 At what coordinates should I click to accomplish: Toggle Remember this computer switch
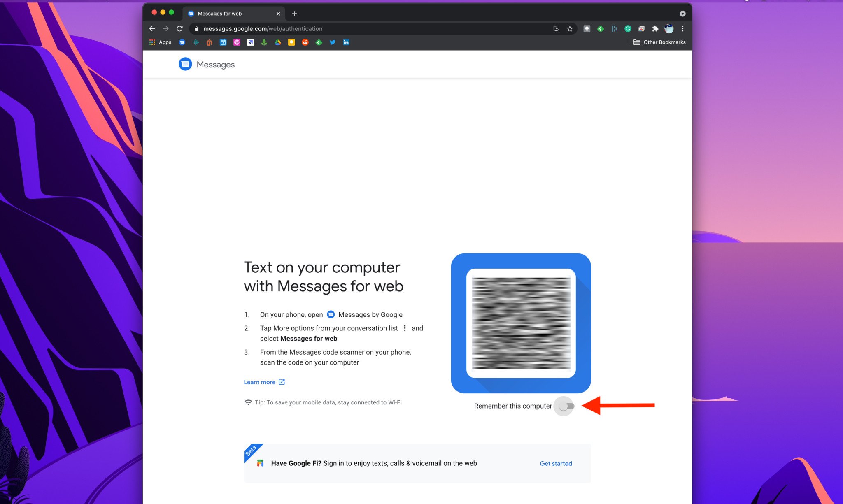click(566, 406)
